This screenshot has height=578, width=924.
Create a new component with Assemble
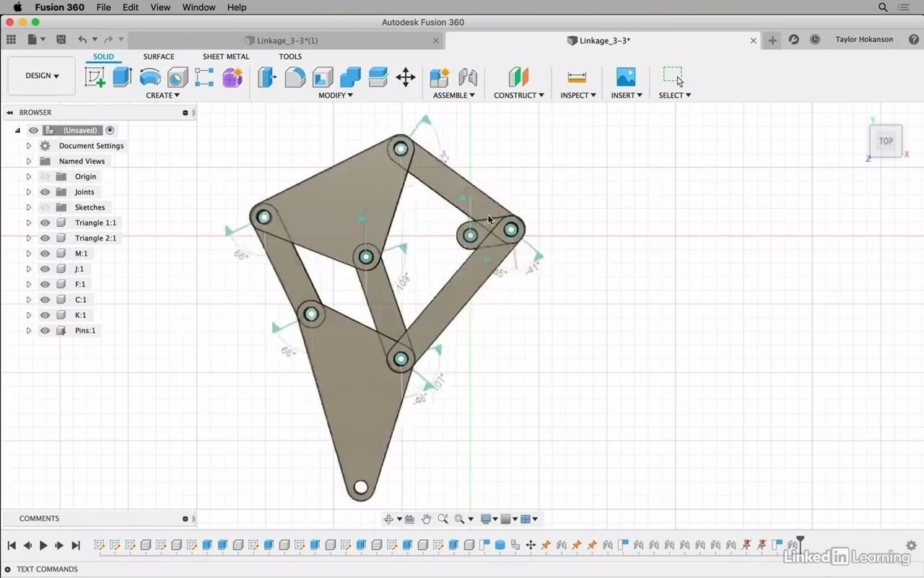438,77
